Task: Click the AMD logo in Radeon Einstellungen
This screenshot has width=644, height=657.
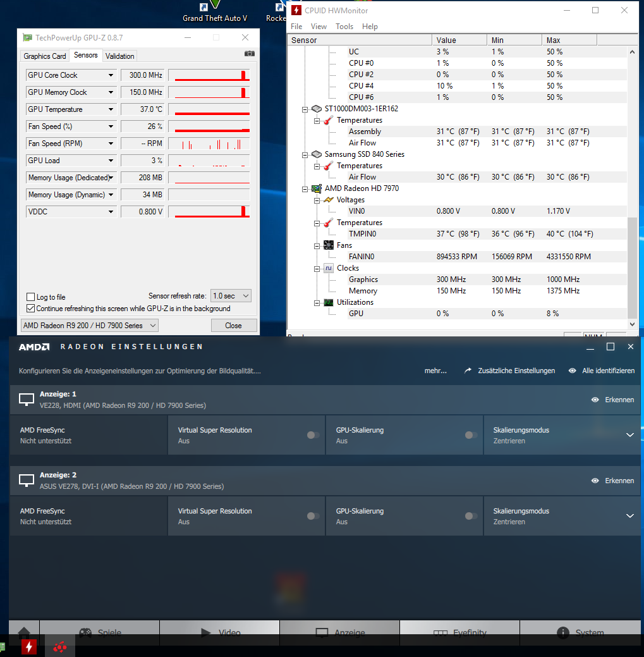Action: point(34,347)
